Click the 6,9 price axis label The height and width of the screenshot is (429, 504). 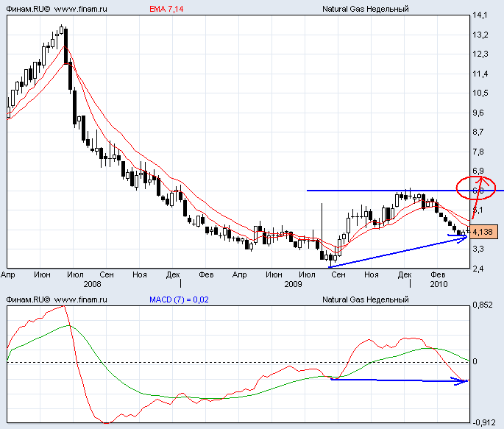click(x=478, y=171)
